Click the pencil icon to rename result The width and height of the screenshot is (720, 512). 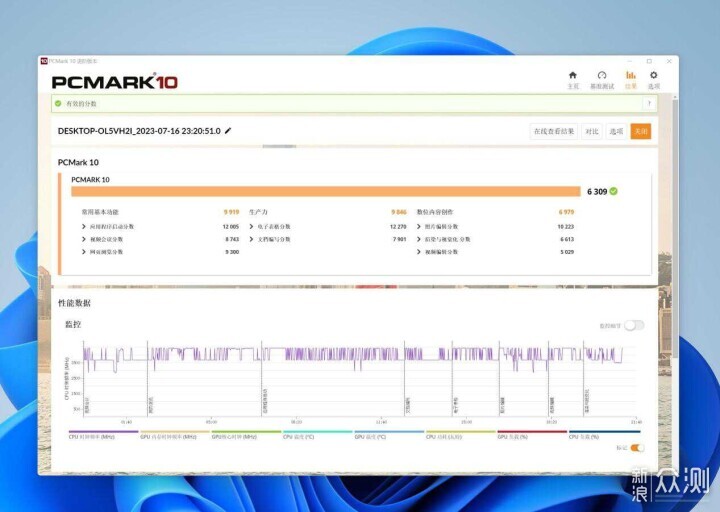(x=228, y=131)
